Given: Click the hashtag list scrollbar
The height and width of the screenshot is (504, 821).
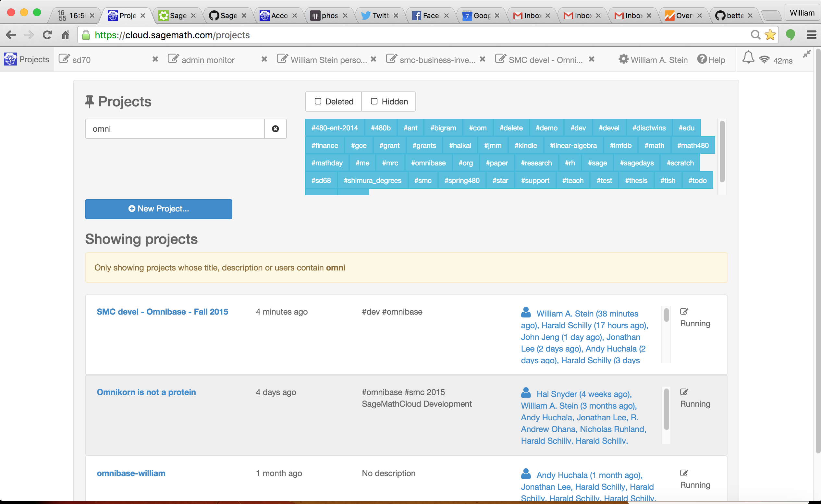Looking at the screenshot, I should 722,152.
